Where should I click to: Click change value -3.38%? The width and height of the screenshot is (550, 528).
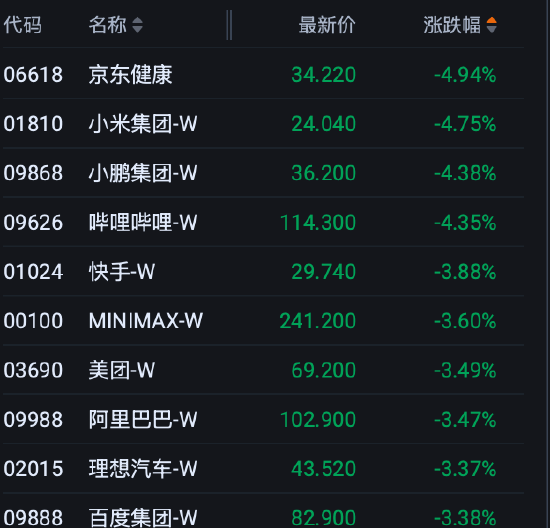[x=465, y=518]
